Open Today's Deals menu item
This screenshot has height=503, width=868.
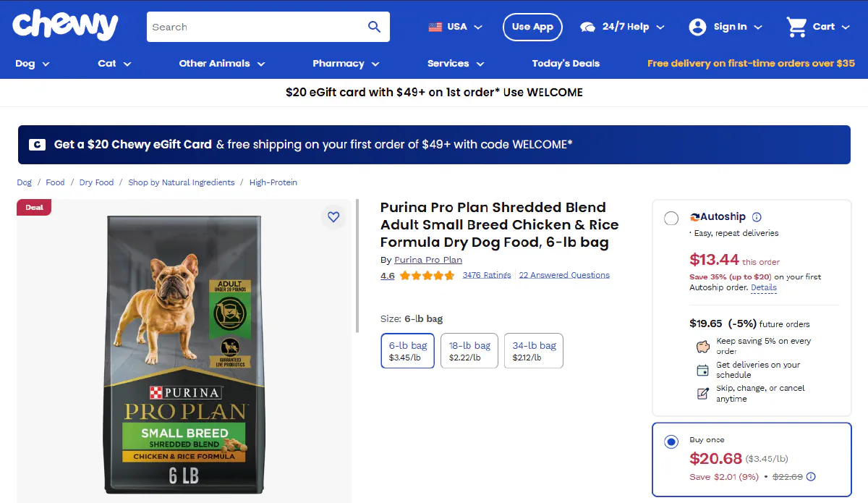click(566, 64)
